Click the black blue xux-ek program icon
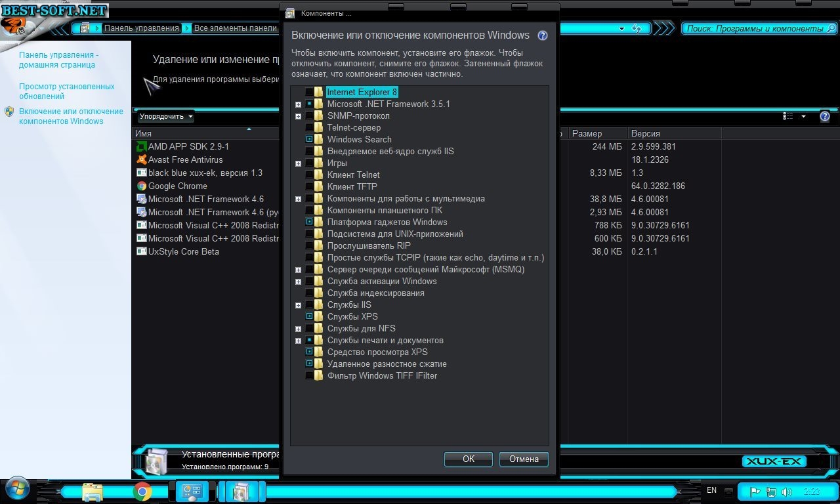This screenshot has height=504, width=840. coord(141,173)
